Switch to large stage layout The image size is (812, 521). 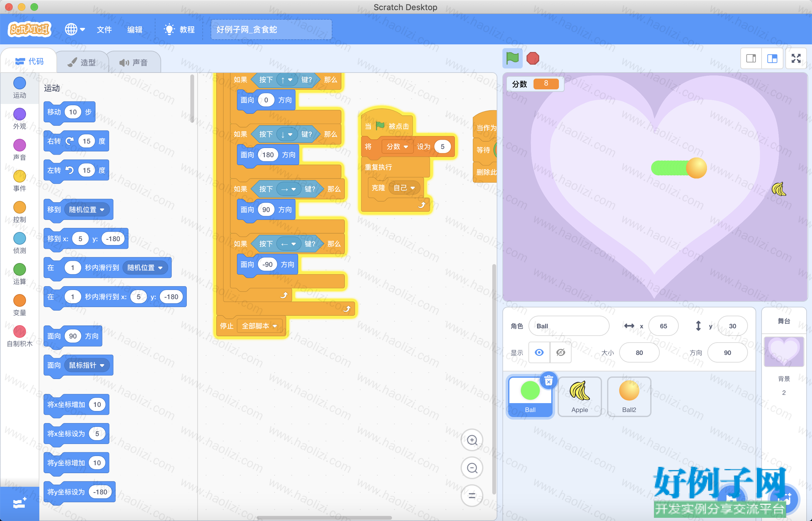point(772,59)
